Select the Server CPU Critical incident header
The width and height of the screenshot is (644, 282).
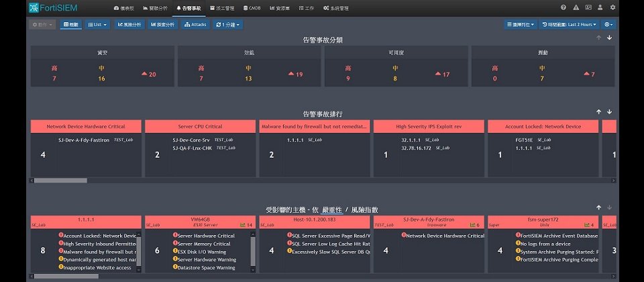pyautogui.click(x=200, y=126)
